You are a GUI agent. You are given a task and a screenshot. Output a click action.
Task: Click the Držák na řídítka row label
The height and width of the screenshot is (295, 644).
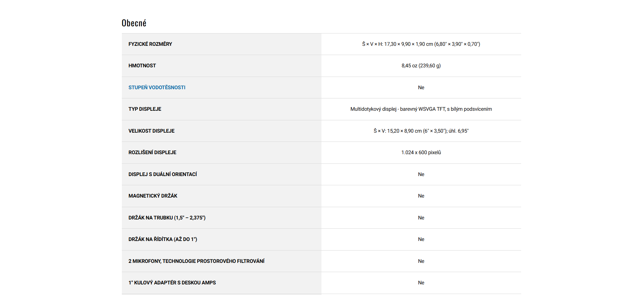pos(162,239)
